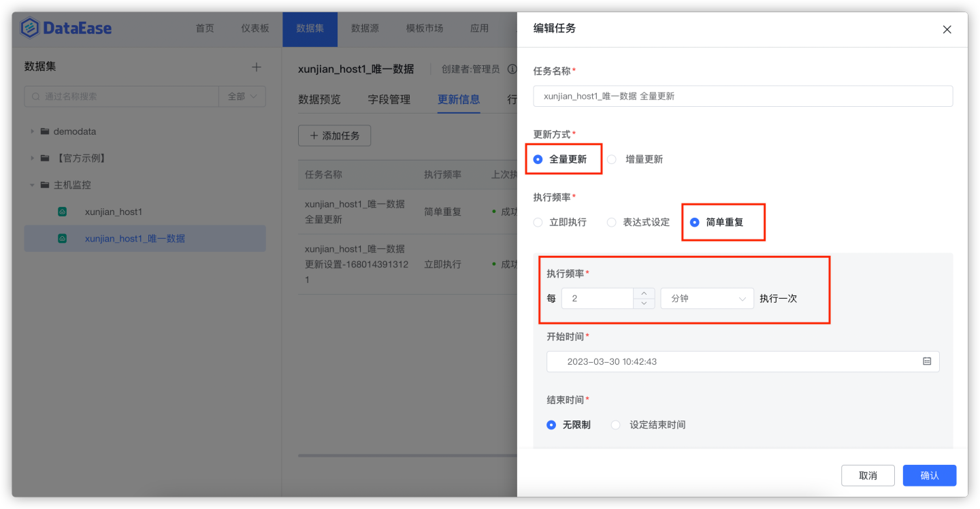Open the 分钟 time unit dropdown
This screenshot has height=509, width=980.
[x=706, y=298]
